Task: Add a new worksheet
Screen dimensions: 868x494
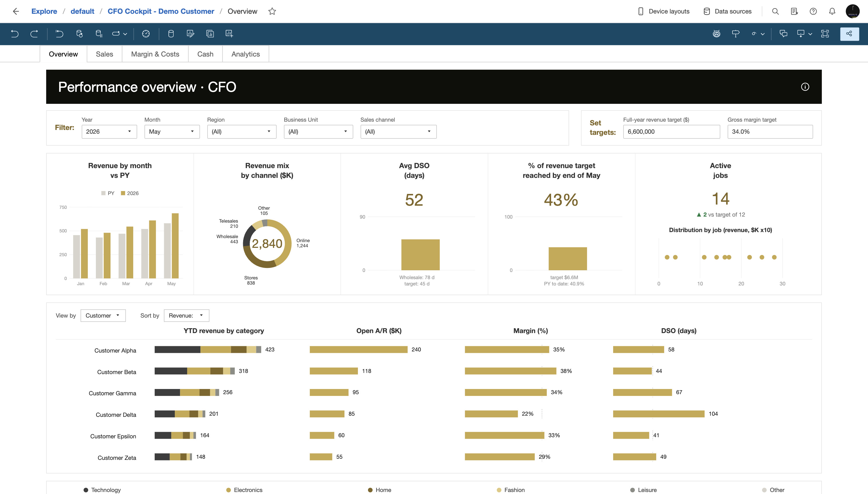Action: [229, 34]
